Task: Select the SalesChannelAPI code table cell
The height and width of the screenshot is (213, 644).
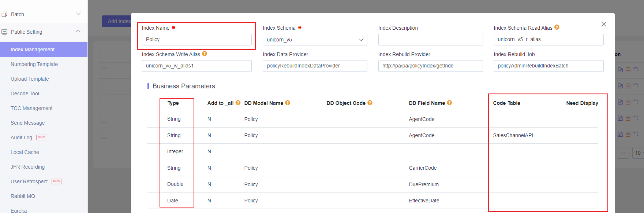Action: click(x=513, y=135)
